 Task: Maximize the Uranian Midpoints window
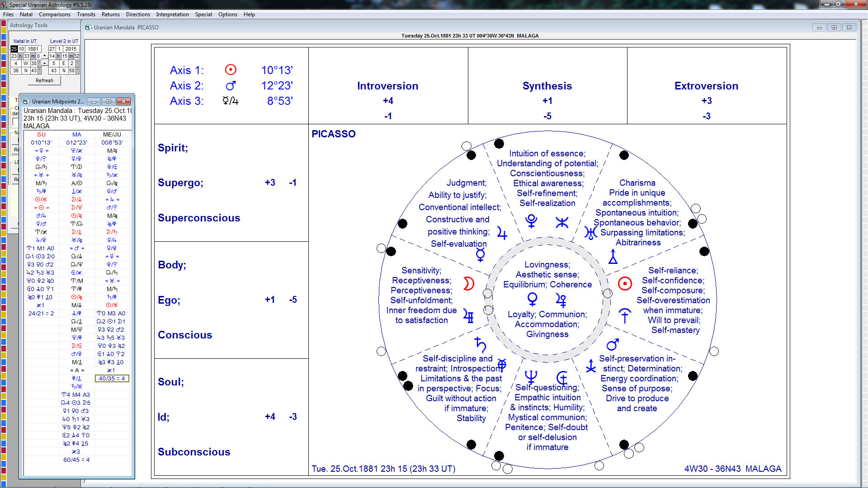(108, 102)
